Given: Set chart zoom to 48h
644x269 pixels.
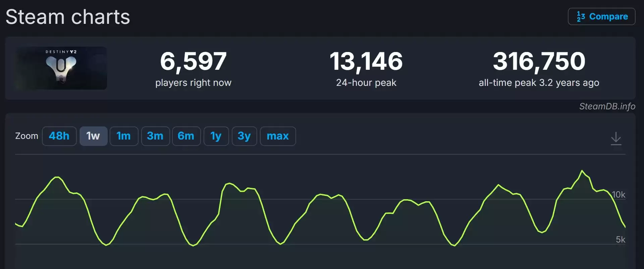Looking at the screenshot, I should (59, 136).
